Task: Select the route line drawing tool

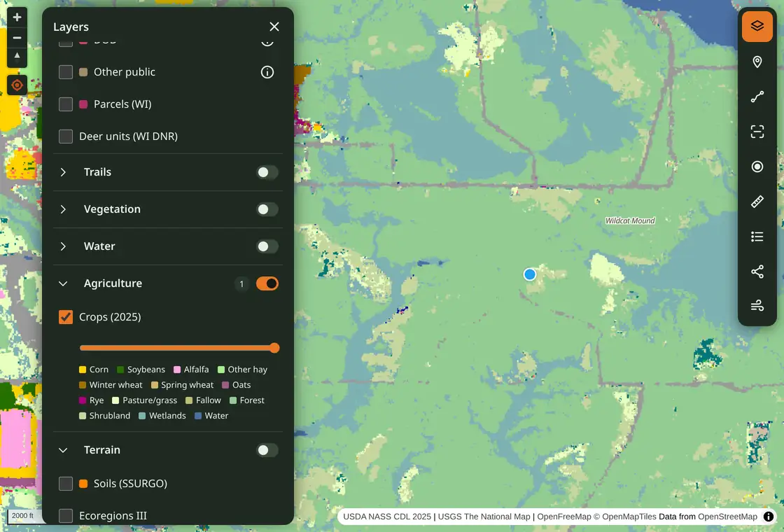Action: (757, 97)
